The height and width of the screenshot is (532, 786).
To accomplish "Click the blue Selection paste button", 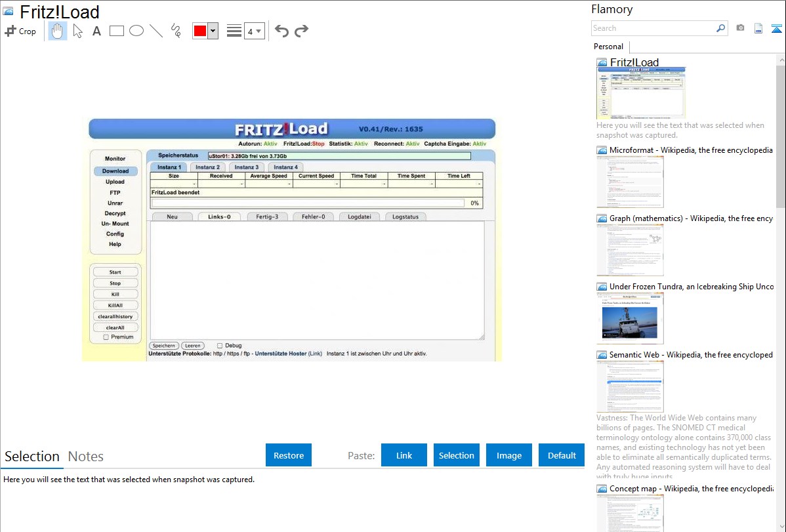I will click(456, 455).
